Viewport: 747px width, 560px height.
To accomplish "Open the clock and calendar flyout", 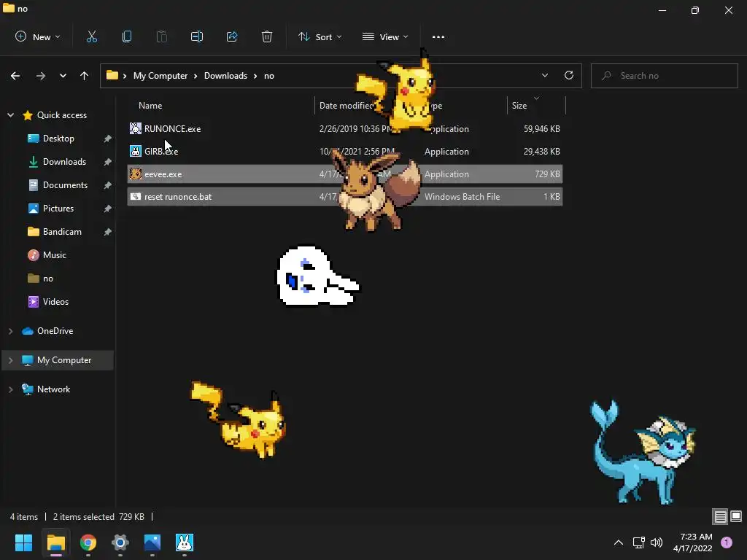I will tap(693, 542).
